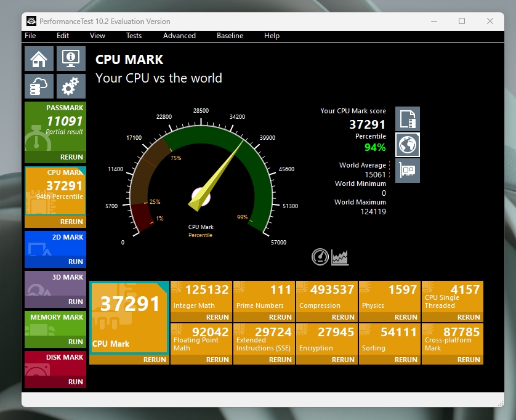Open the settings gears icon
This screenshot has width=516, height=420.
pyautogui.click(x=71, y=86)
